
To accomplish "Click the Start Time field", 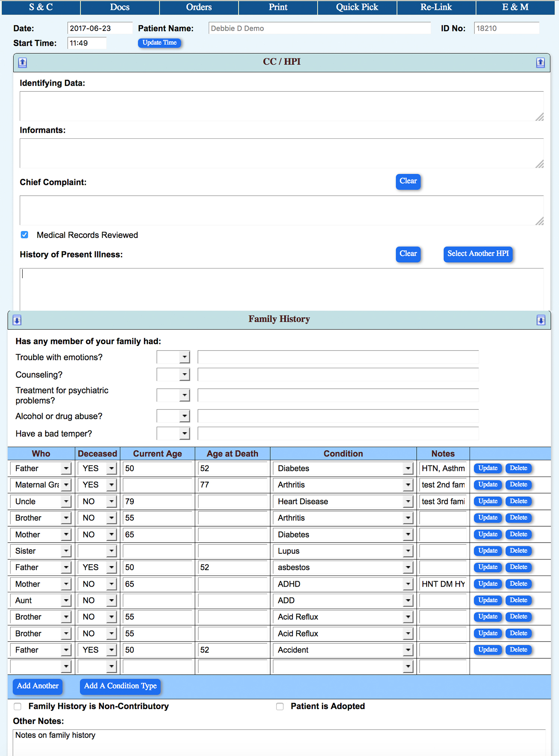I will [x=86, y=43].
